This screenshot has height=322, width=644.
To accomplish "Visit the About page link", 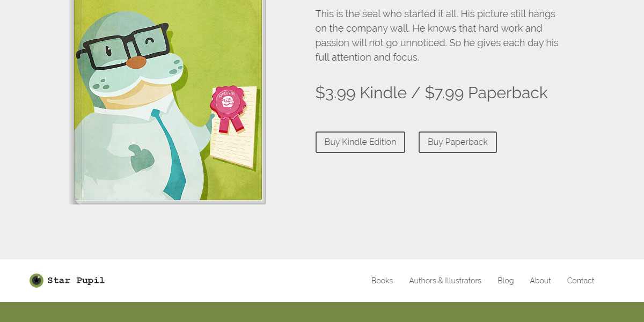I will [x=540, y=281].
